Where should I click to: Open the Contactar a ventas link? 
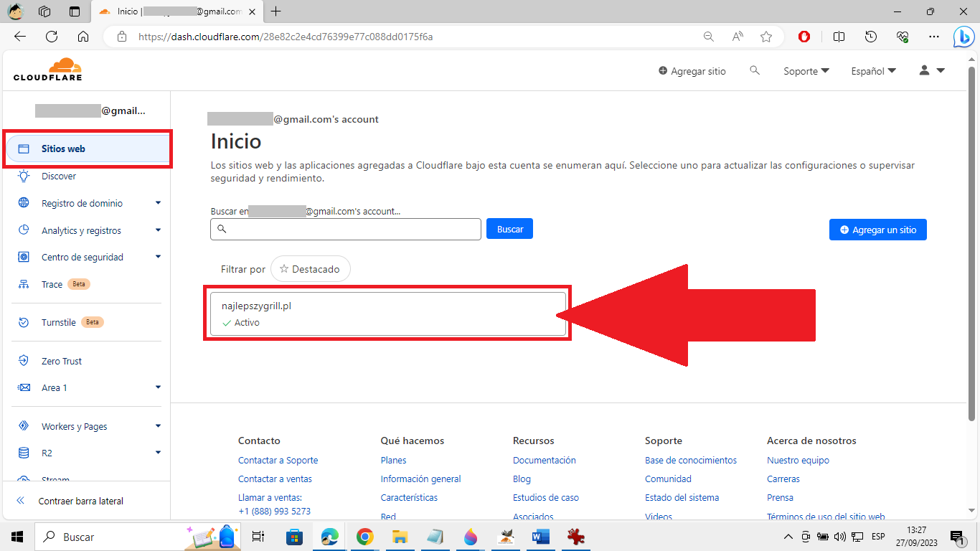(275, 479)
